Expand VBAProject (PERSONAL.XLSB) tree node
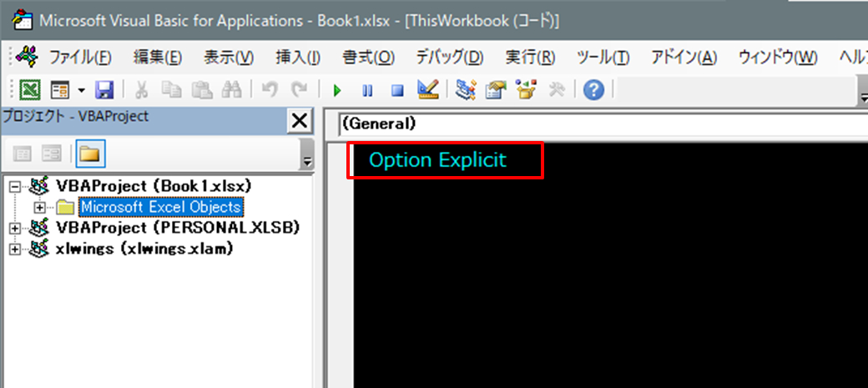Viewport: 868px width, 388px height. [15, 228]
